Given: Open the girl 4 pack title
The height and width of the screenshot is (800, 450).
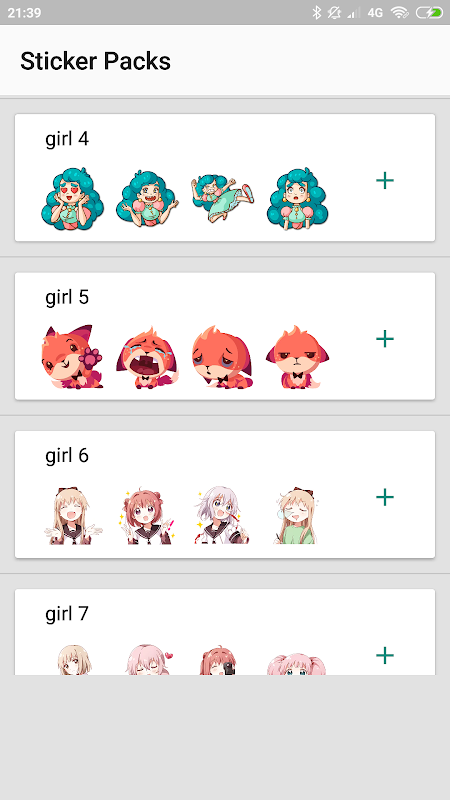Looking at the screenshot, I should [x=67, y=139].
